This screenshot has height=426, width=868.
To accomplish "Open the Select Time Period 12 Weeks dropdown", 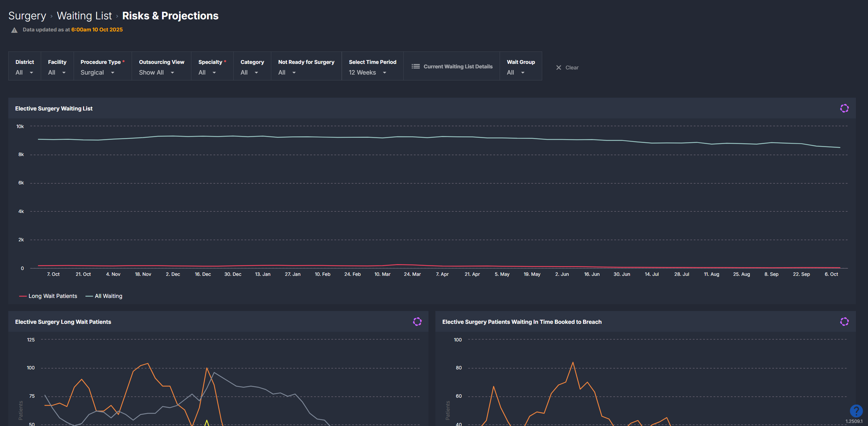I will click(x=367, y=72).
